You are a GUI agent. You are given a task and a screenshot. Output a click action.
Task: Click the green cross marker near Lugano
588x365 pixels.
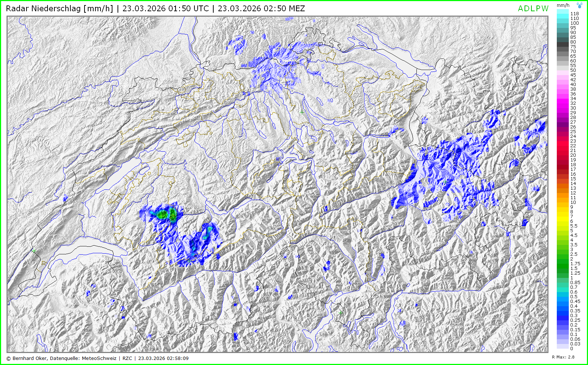tap(340, 312)
